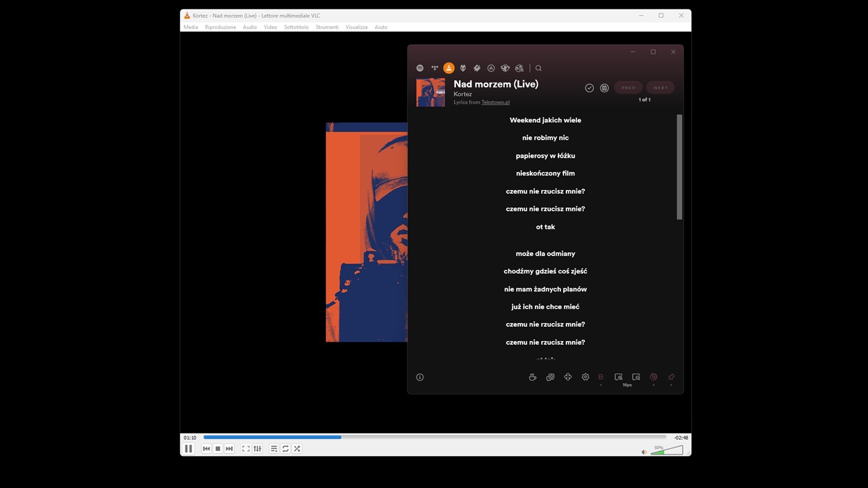Image resolution: width=868 pixels, height=488 pixels.
Task: Open the song search magnifier
Action: [538, 68]
